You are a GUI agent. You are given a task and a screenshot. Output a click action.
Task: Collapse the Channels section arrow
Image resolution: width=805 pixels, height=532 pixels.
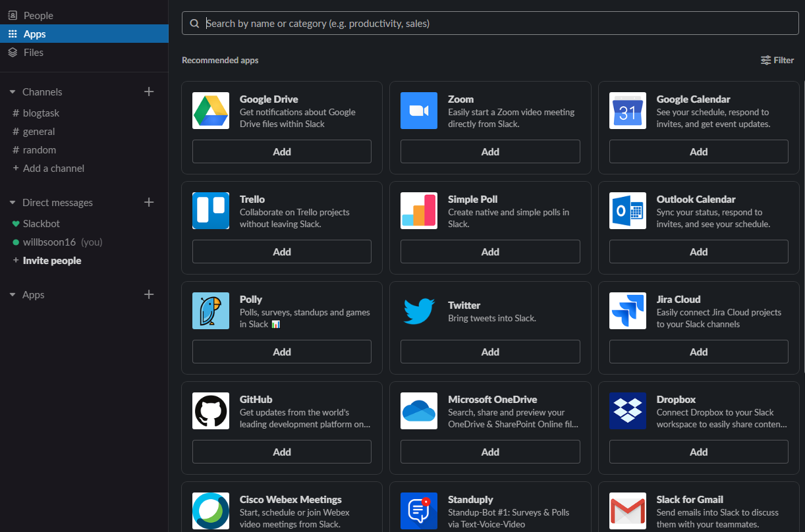(13, 92)
